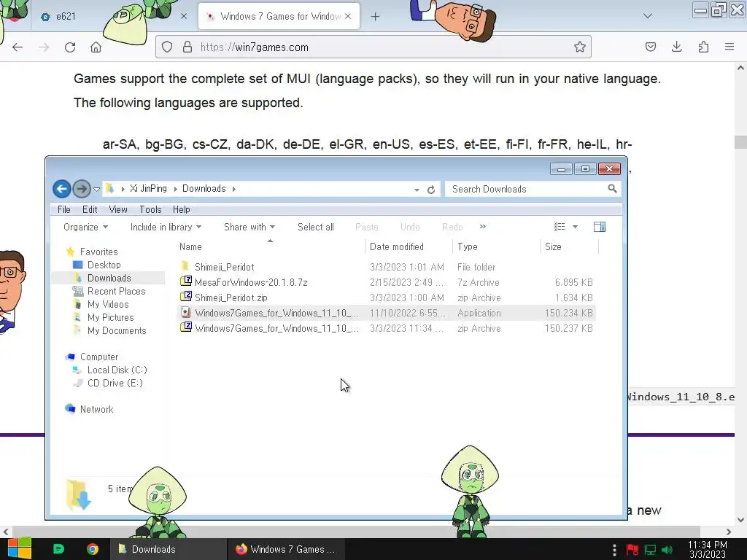Select the Shimeji_Peridot folder
Image resolution: width=747 pixels, height=560 pixels.
click(x=387, y=267)
